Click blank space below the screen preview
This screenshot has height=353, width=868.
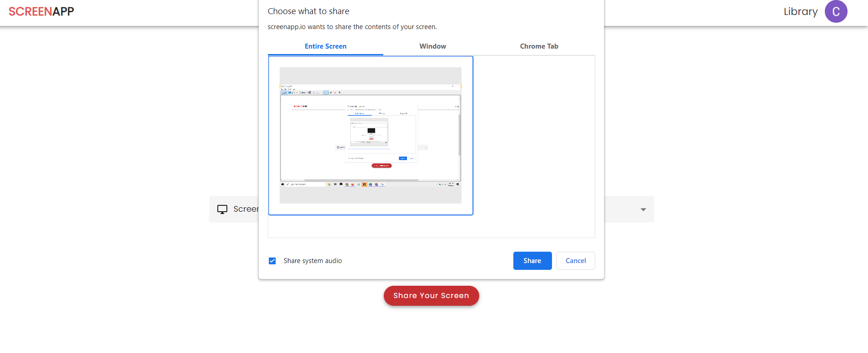(371, 226)
